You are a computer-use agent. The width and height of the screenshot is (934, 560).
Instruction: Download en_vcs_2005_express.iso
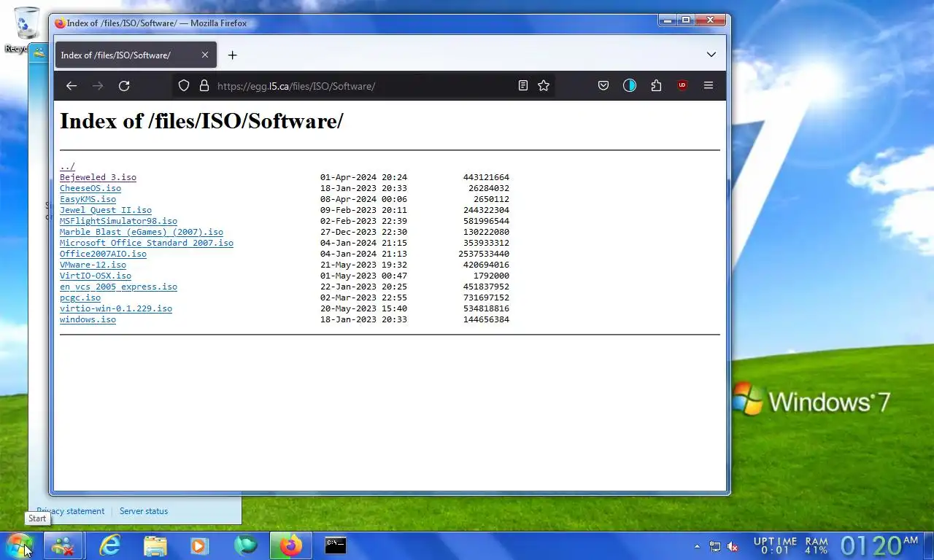coord(118,287)
